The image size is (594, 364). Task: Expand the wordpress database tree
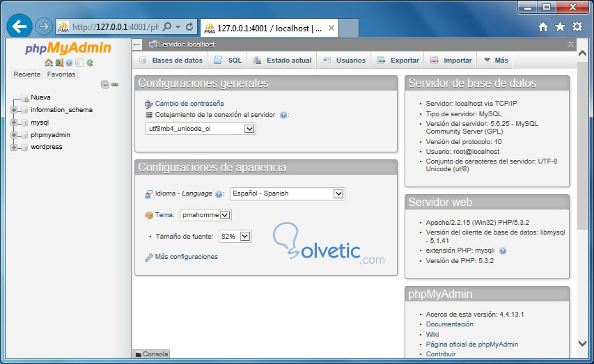[14, 148]
